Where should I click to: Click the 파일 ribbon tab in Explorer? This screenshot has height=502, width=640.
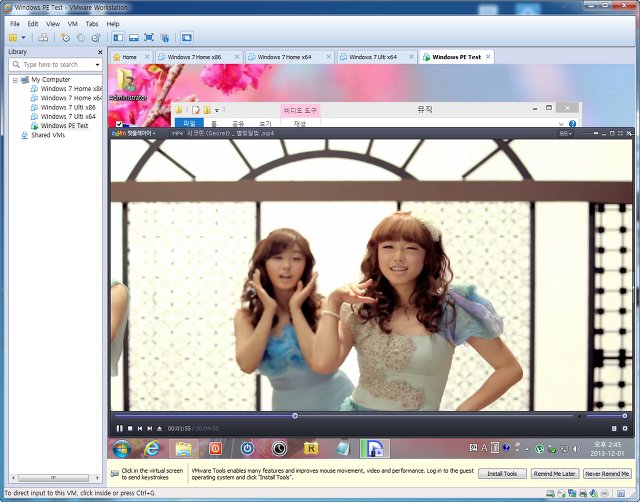(189, 123)
